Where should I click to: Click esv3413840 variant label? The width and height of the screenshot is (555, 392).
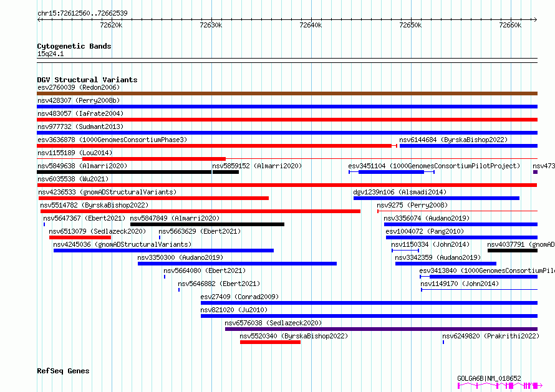click(487, 270)
